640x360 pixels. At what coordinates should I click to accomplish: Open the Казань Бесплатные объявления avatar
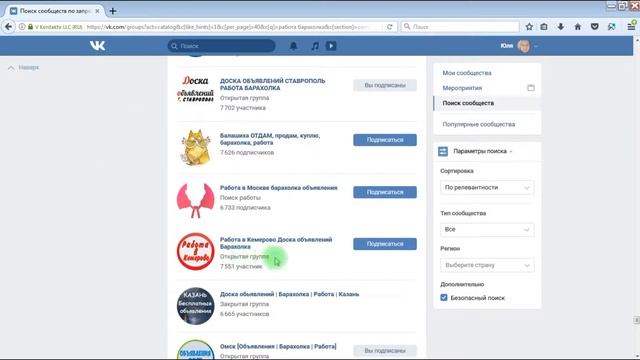click(x=196, y=306)
